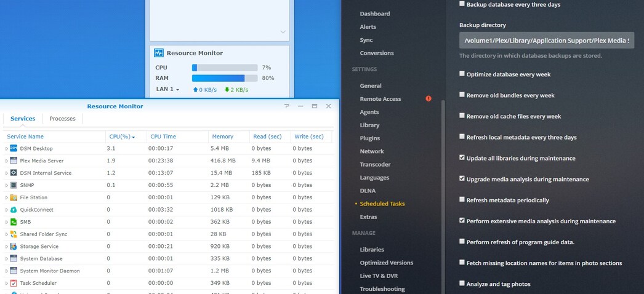The width and height of the screenshot is (644, 294).
Task: Click the SMB service icon
Action: click(x=14, y=222)
